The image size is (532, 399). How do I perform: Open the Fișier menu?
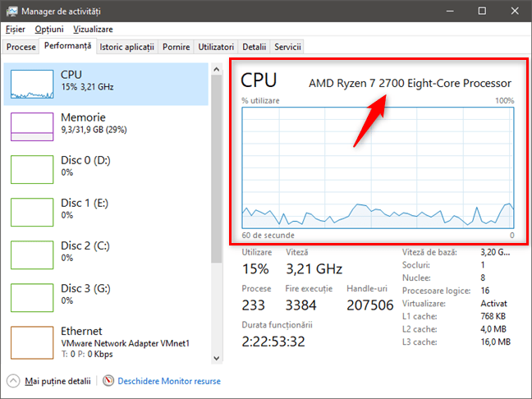(x=16, y=30)
